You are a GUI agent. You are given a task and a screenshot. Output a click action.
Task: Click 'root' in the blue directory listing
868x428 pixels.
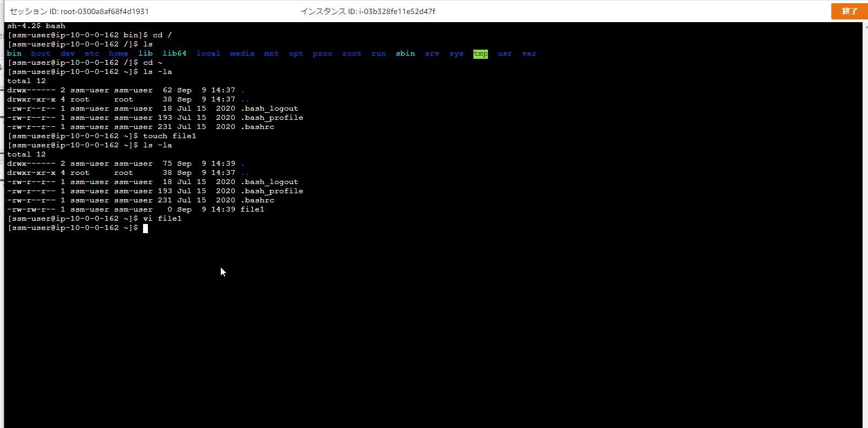click(x=352, y=53)
